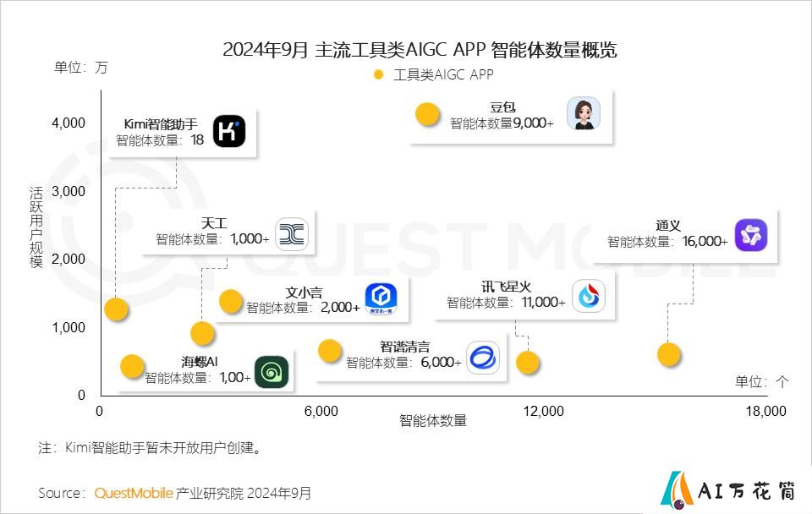812x514 pixels.
Task: Click the Kimi智能助手 name label
Action: [x=161, y=124]
